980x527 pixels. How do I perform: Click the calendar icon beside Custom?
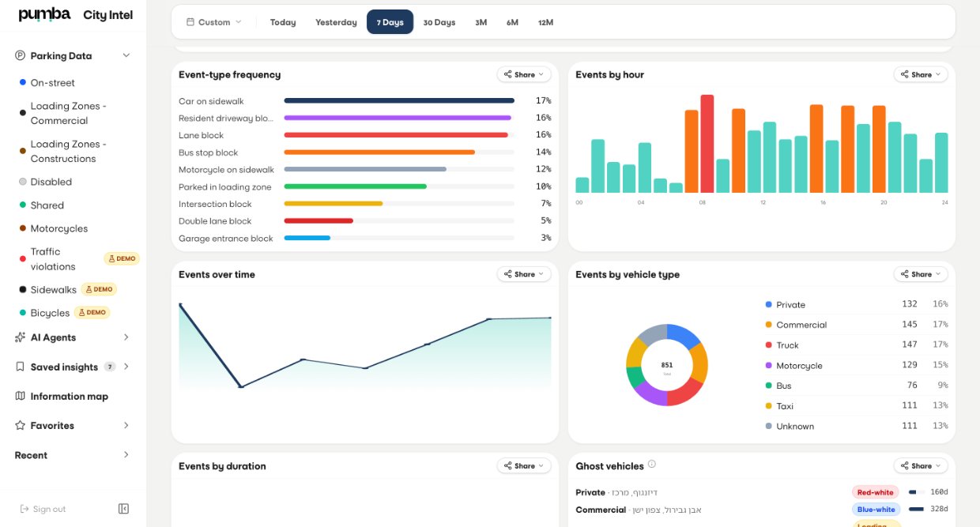coord(190,22)
